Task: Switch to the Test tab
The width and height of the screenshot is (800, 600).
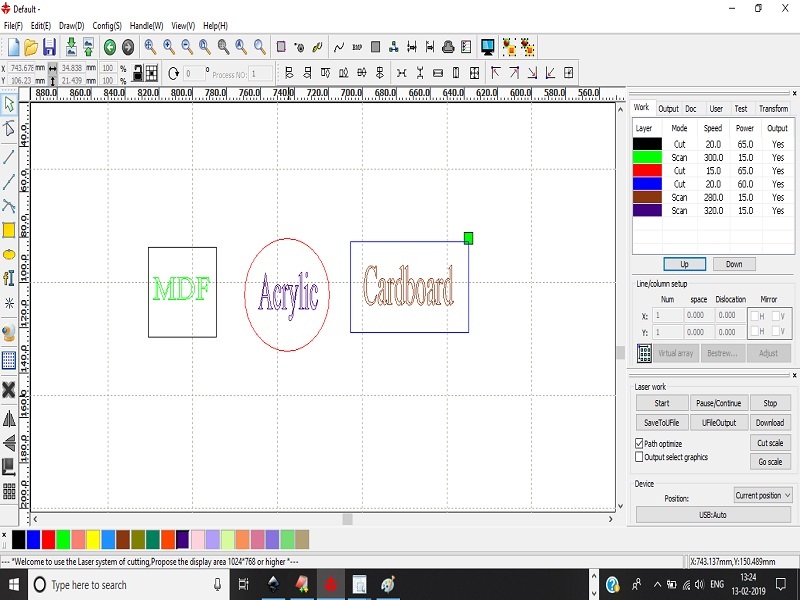Action: [x=741, y=108]
